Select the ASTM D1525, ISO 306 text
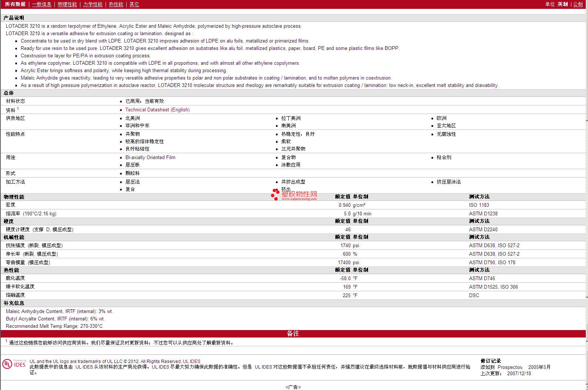Viewport: 588px width, 390px height. [x=494, y=287]
